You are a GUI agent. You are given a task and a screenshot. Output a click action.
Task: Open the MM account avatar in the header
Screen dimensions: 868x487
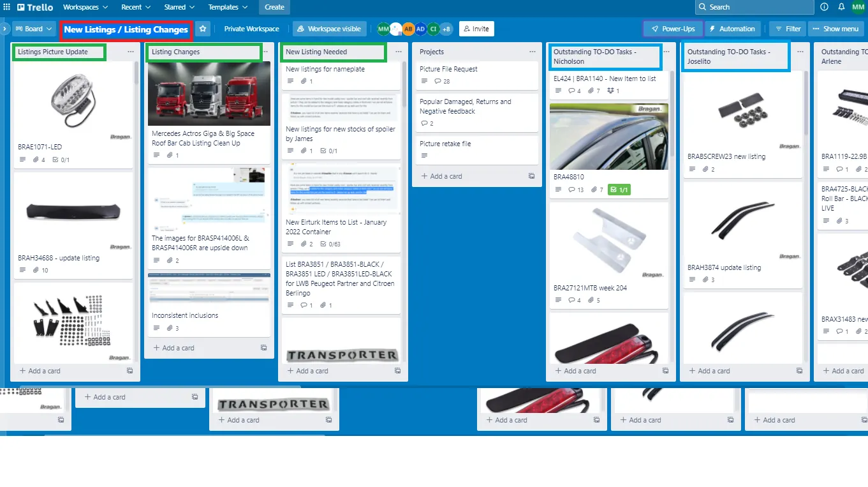click(x=858, y=7)
